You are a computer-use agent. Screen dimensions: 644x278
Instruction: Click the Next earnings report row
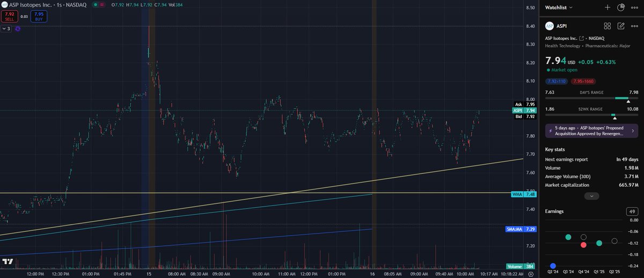pos(591,159)
